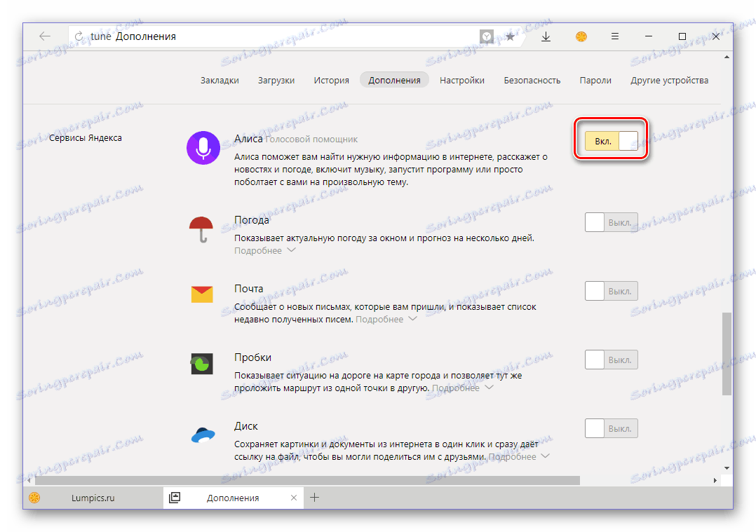Enable the Почта switch
Image resolution: width=756 pixels, height=532 pixels.
click(x=611, y=291)
